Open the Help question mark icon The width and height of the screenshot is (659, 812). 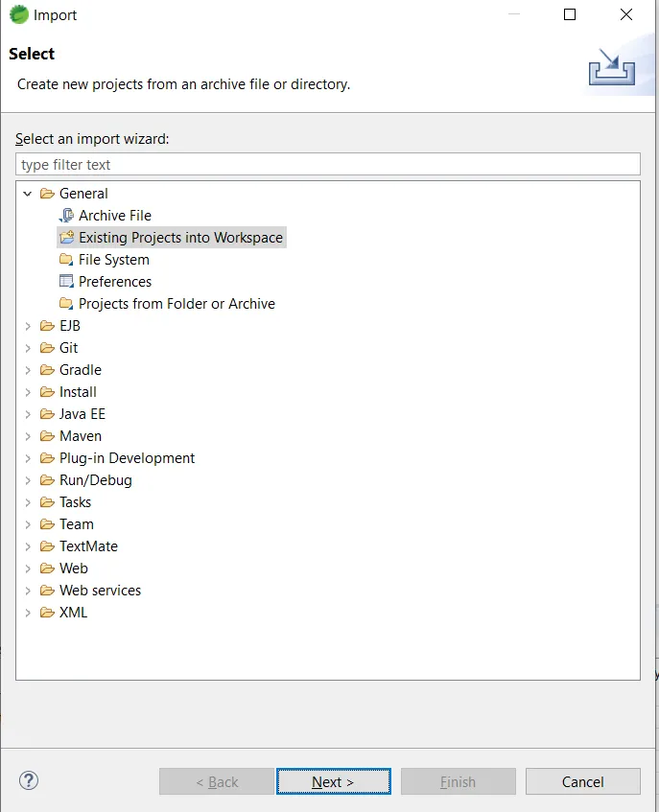[29, 780]
